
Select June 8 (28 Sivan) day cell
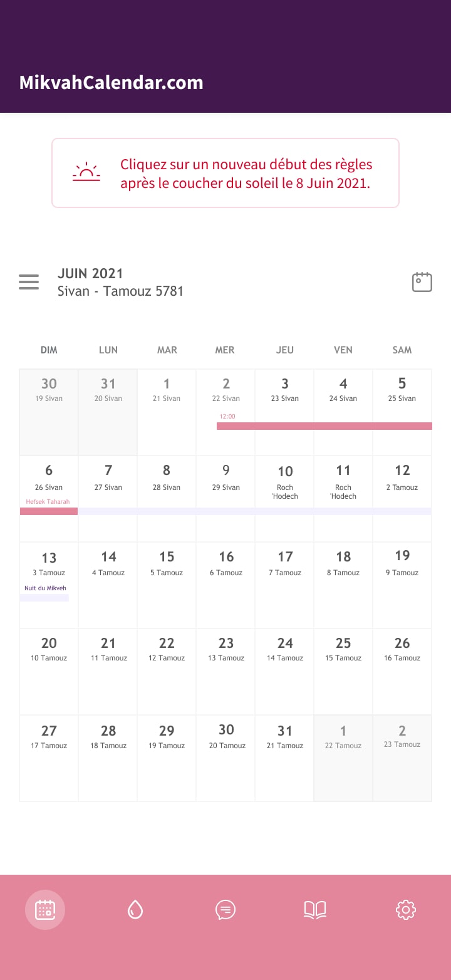coord(167,498)
